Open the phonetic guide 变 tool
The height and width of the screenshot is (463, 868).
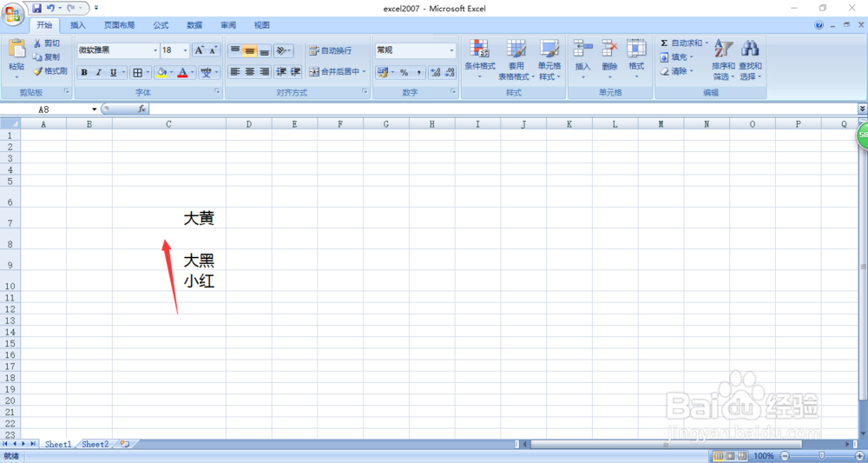(x=206, y=73)
